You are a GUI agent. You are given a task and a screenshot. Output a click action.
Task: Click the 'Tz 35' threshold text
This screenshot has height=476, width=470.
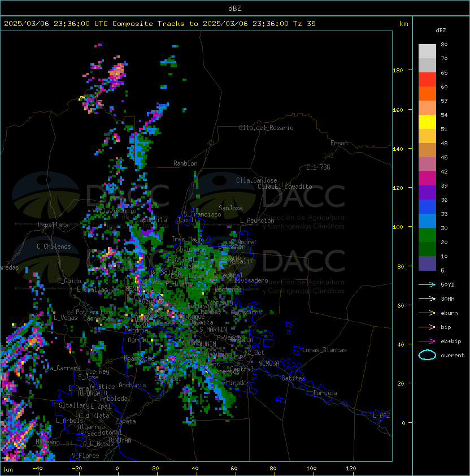click(304, 24)
